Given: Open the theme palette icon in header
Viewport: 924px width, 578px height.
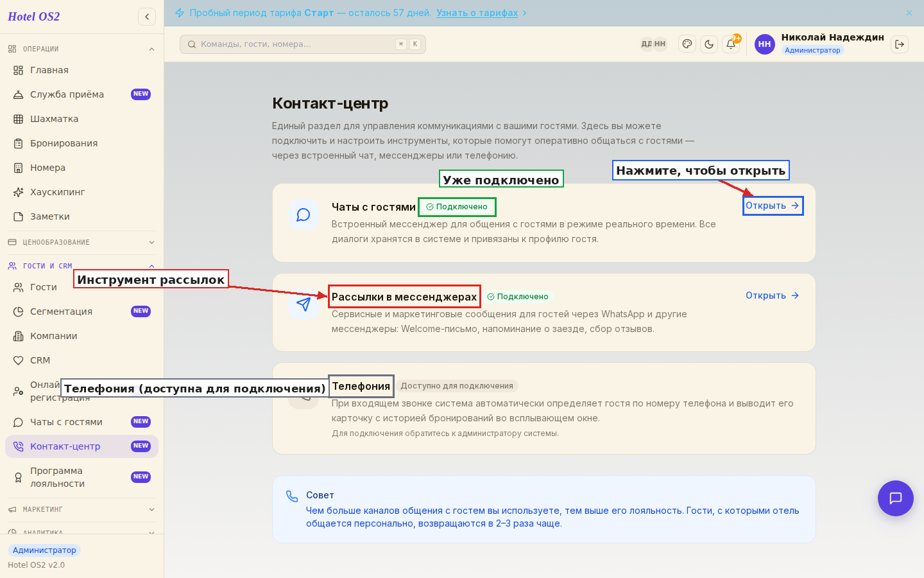Looking at the screenshot, I should coord(687,44).
